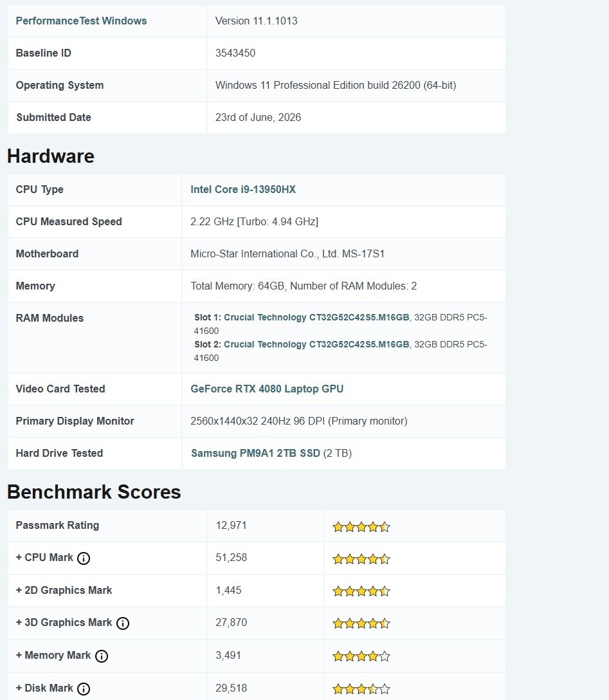This screenshot has width=609, height=700.
Task: Click the 'CPU Type' label
Action: click(40, 189)
